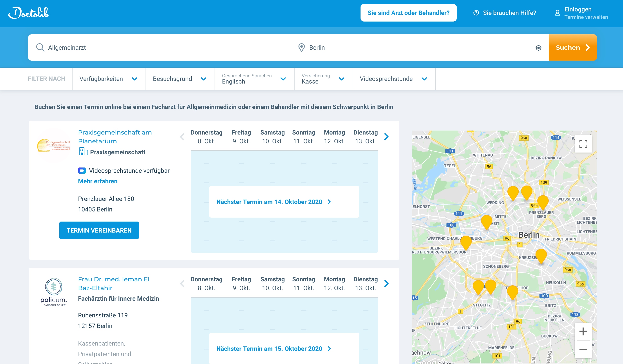Focus the Allgemeinarzt search field
This screenshot has height=364, width=623.
point(158,47)
